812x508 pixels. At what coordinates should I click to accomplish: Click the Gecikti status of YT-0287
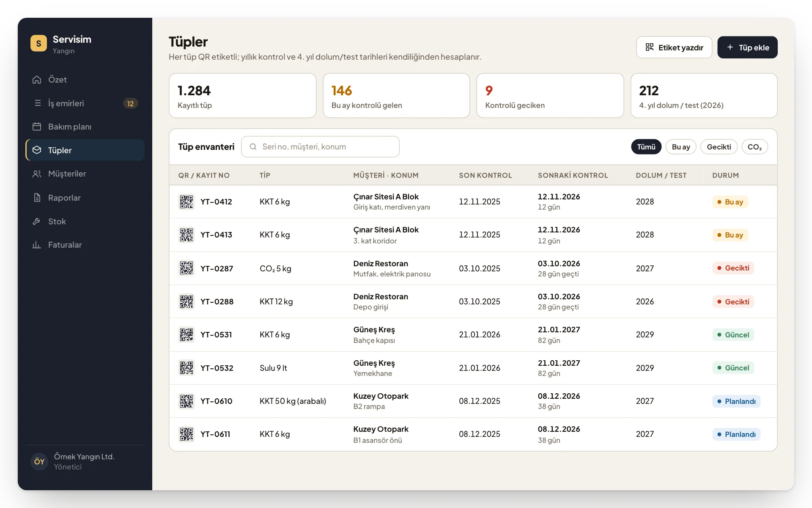[733, 268]
